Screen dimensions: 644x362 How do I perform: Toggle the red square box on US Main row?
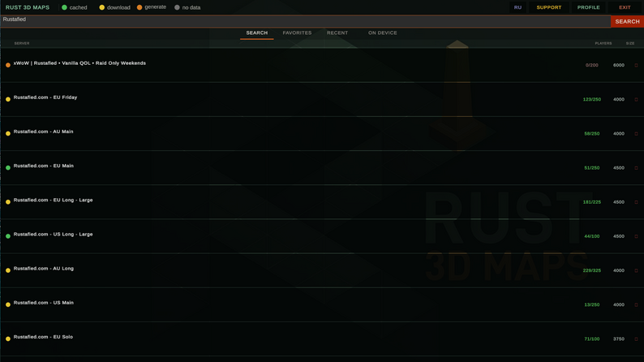[x=636, y=305]
